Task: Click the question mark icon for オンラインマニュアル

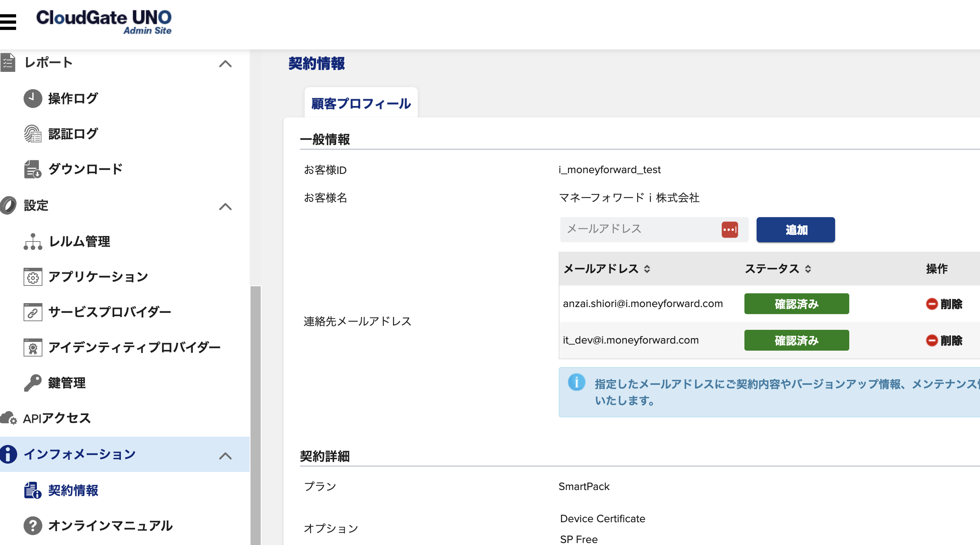Action: point(33,526)
